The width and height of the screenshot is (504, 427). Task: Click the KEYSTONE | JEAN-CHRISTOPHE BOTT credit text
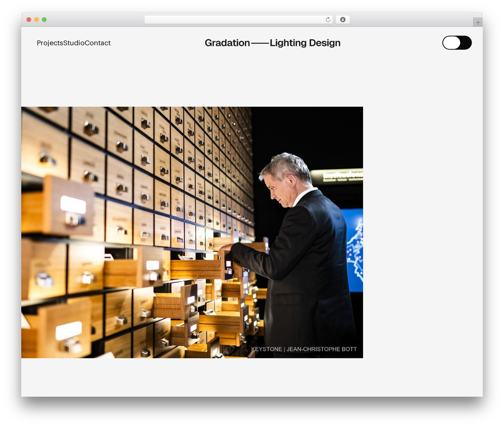tap(304, 349)
